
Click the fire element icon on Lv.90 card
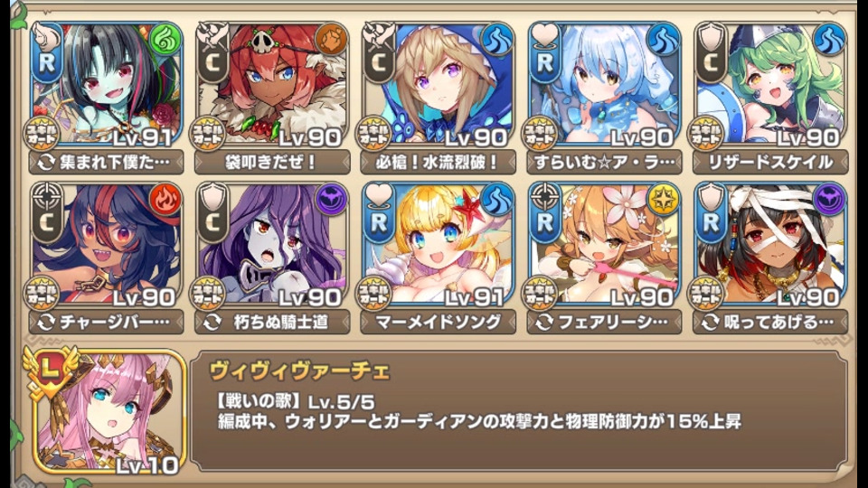165,200
